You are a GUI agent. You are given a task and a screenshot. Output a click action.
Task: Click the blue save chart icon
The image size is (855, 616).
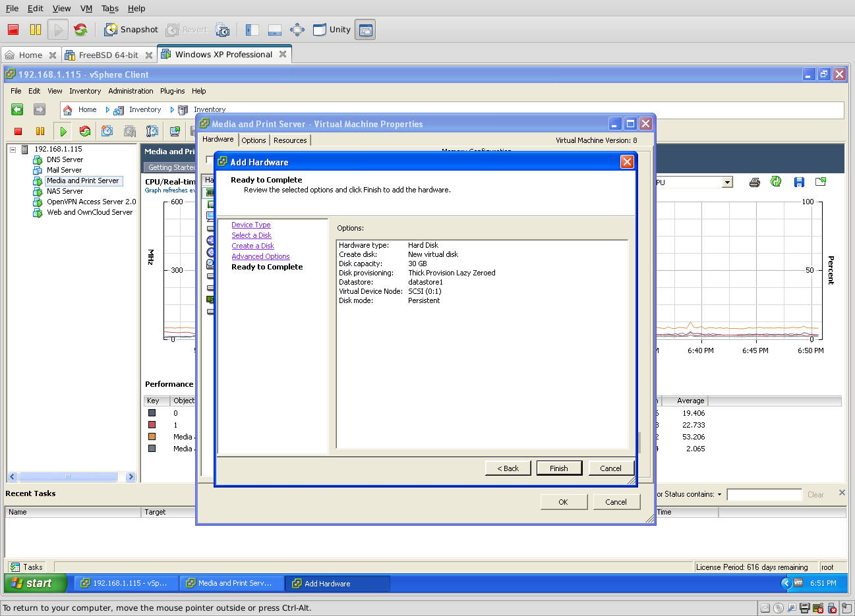pyautogui.click(x=799, y=182)
